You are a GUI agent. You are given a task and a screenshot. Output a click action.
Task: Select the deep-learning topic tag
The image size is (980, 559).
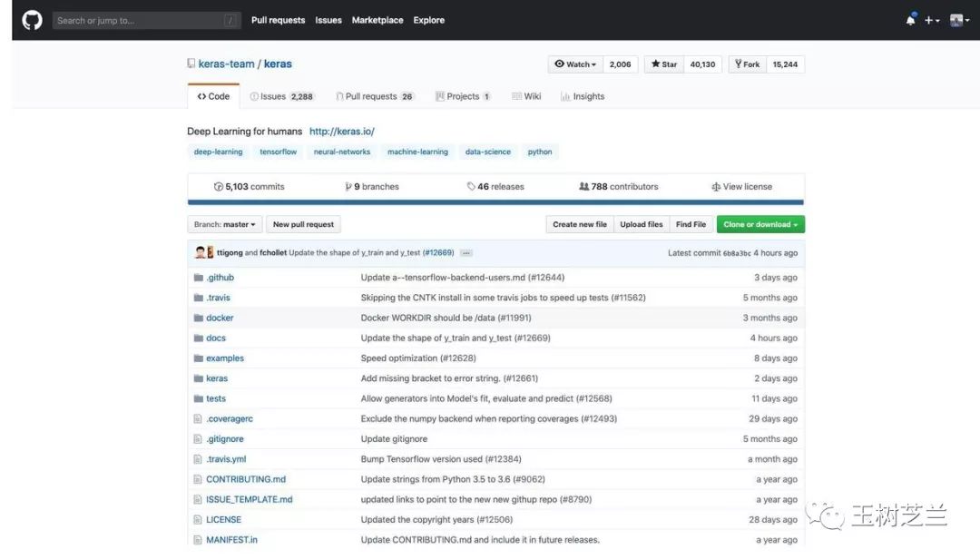218,152
